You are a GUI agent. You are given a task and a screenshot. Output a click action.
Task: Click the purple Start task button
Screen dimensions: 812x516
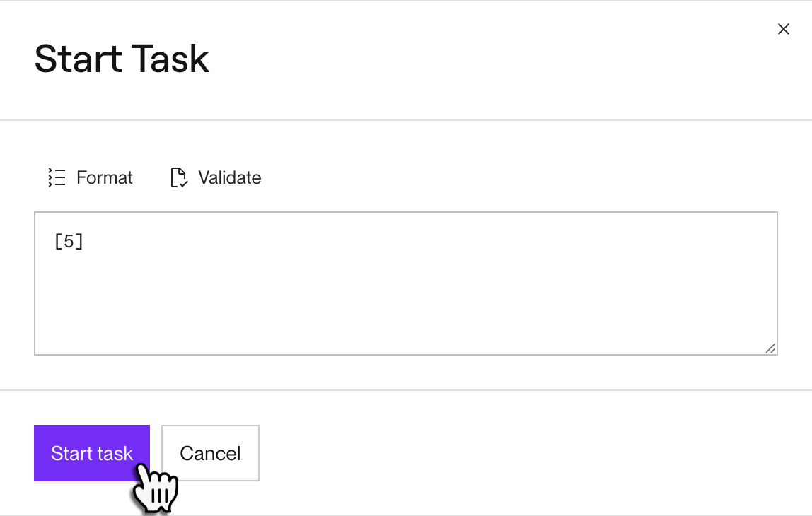(92, 453)
